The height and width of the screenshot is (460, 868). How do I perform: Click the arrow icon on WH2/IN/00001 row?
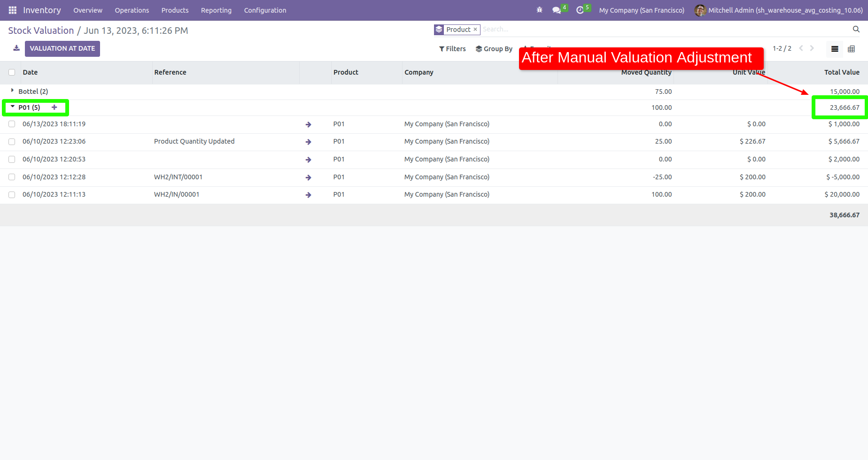308,195
